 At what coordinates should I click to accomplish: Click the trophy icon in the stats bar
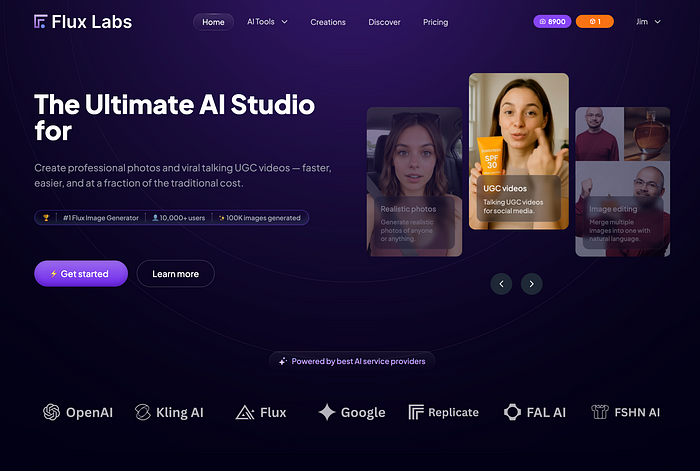tap(46, 218)
